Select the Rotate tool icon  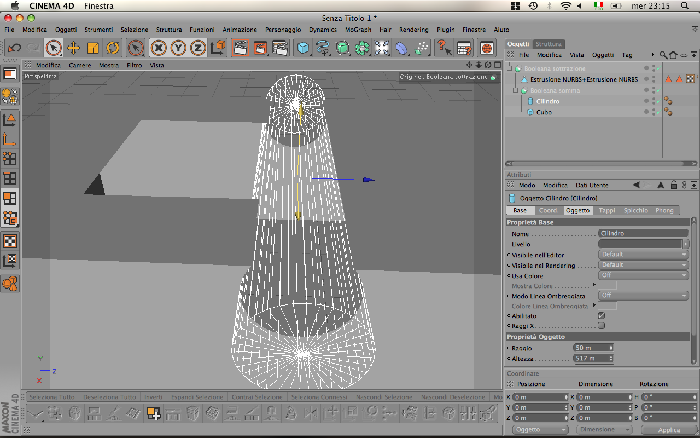point(113,48)
